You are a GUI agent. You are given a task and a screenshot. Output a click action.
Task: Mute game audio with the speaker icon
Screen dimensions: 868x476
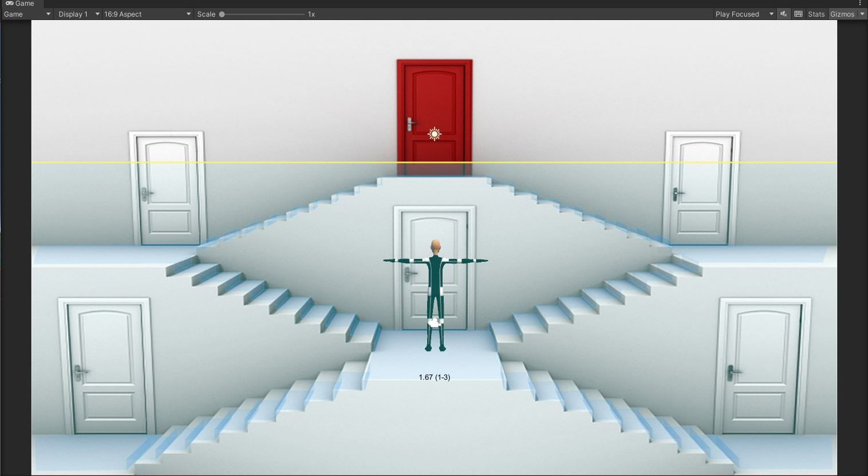click(784, 14)
